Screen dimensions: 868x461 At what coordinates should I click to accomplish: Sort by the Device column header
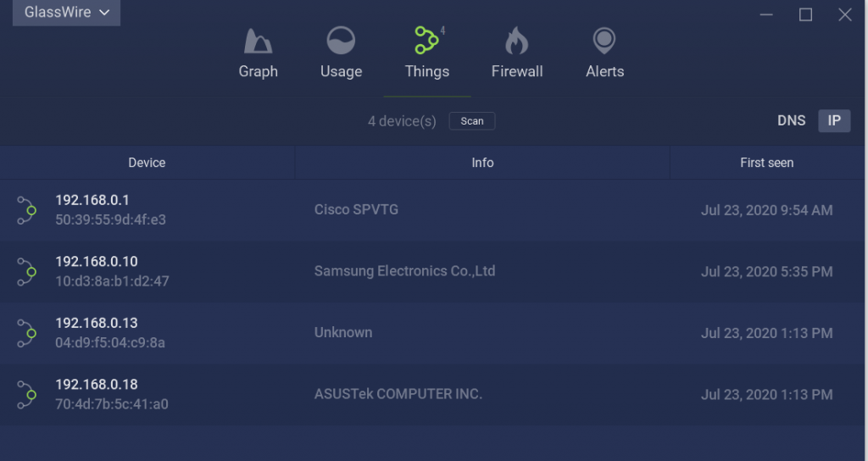coord(147,163)
